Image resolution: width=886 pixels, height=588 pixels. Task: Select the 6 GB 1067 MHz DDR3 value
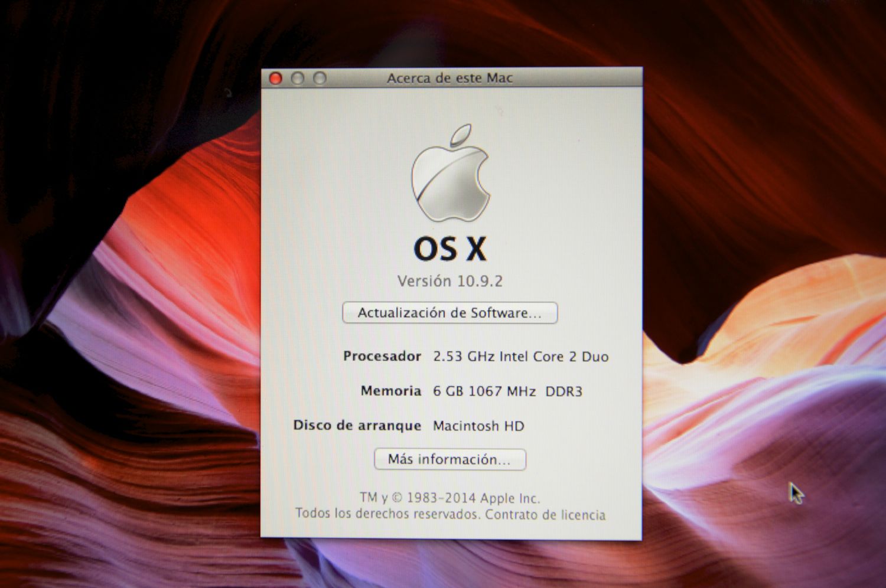tap(507, 391)
